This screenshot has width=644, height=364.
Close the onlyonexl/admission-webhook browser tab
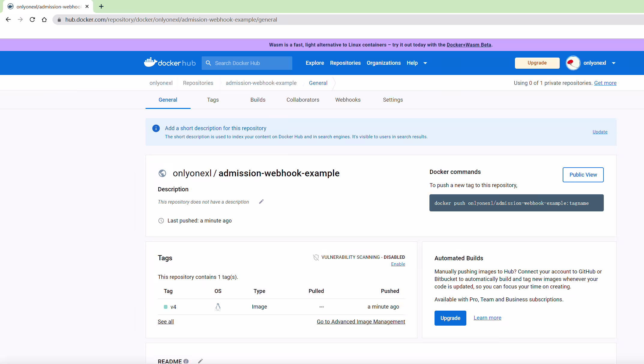tap(87, 6)
